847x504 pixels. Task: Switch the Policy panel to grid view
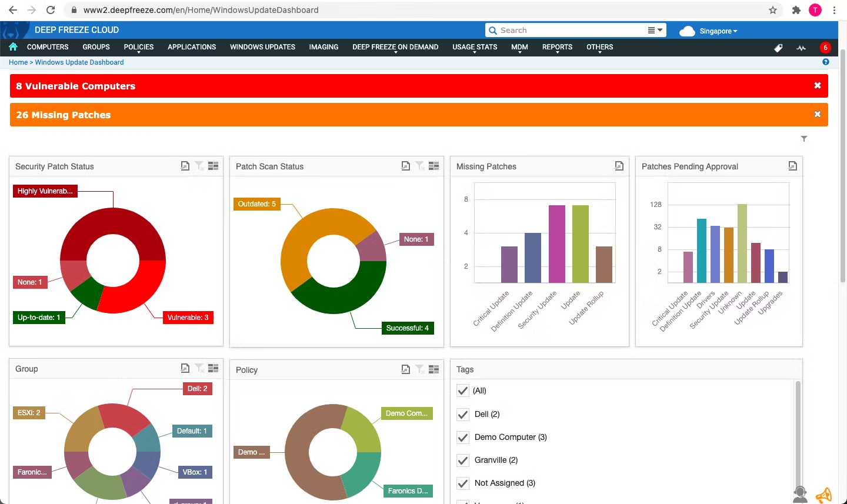point(434,369)
